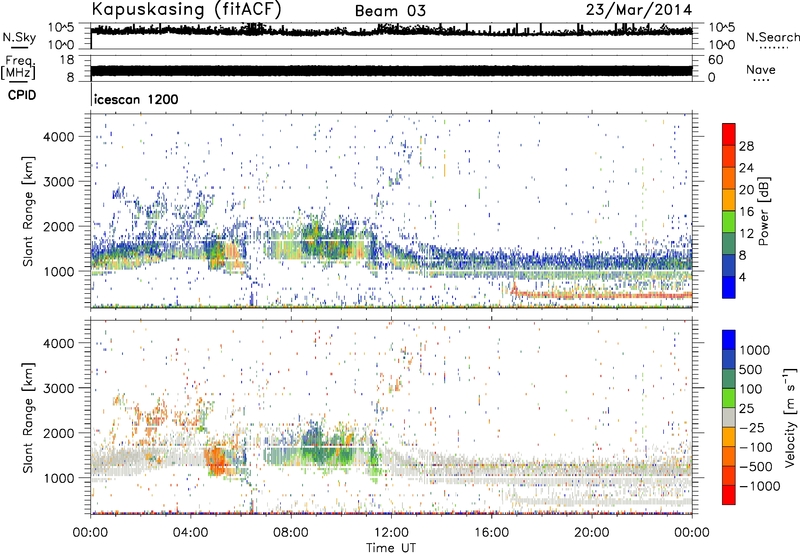Viewport: 800px width, 554px height.
Task: Click the 12:00 time axis tick label
Action: pyautogui.click(x=391, y=533)
